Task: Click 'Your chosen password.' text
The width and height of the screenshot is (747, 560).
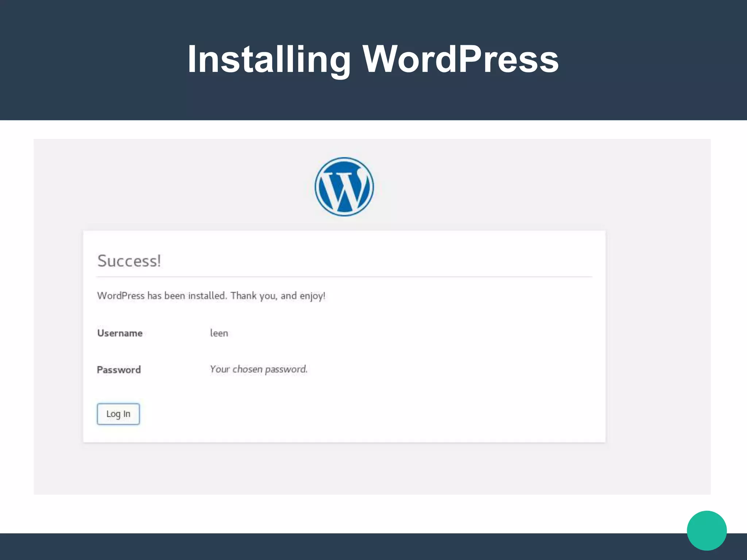Action: pos(259,369)
